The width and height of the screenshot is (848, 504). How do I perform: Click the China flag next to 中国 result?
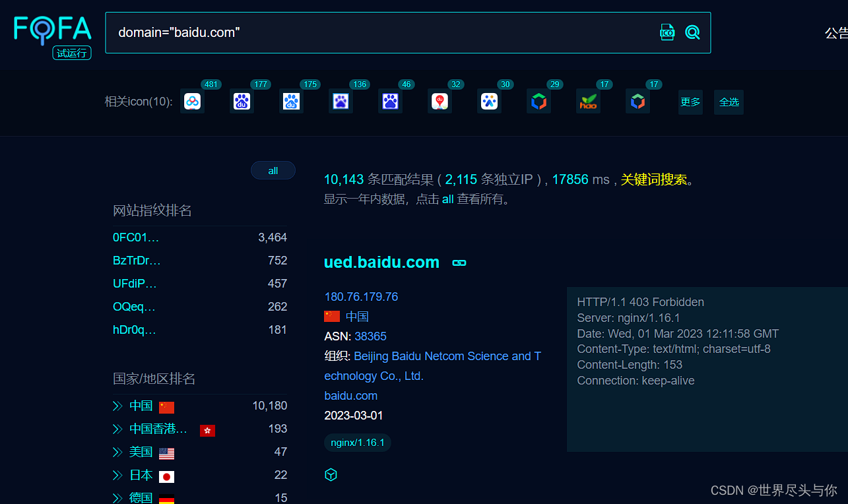332,317
